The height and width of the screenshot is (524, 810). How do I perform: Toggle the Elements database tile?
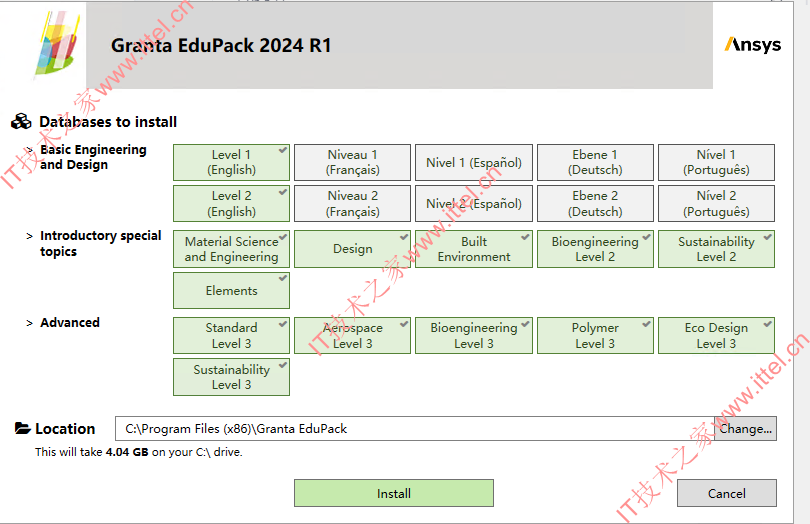231,290
